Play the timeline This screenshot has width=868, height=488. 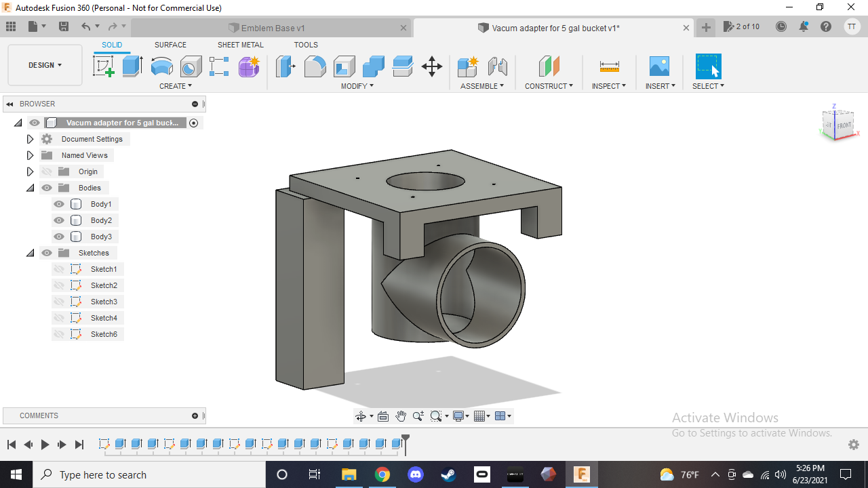pos(45,445)
